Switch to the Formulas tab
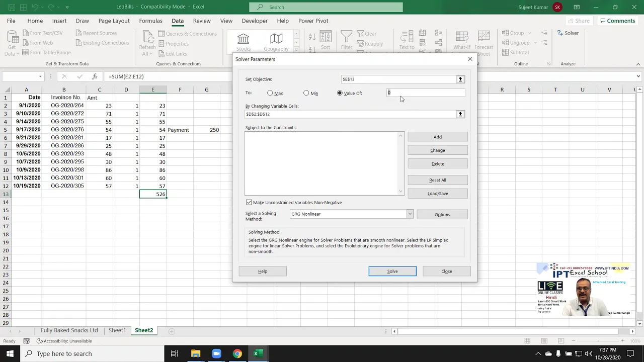 [150, 21]
